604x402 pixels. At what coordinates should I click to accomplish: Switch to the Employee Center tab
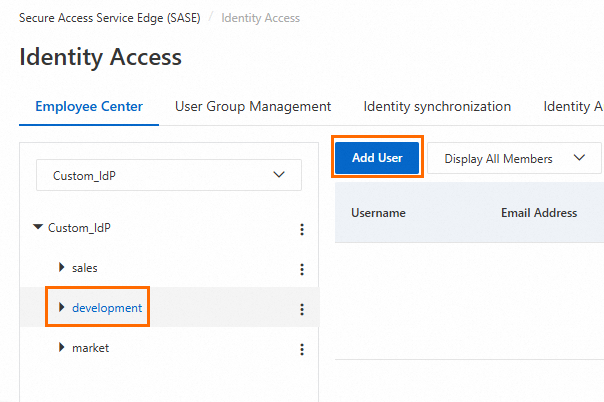pyautogui.click(x=89, y=106)
